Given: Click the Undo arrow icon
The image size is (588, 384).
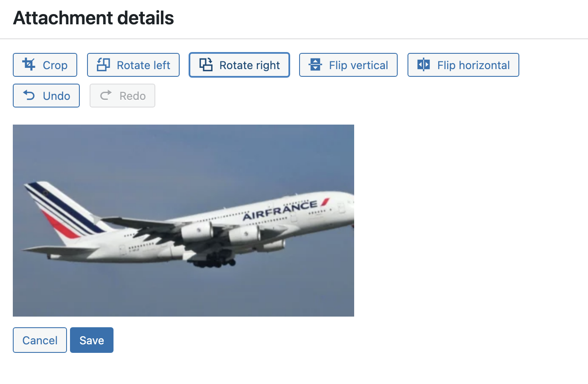Looking at the screenshot, I should pos(29,95).
